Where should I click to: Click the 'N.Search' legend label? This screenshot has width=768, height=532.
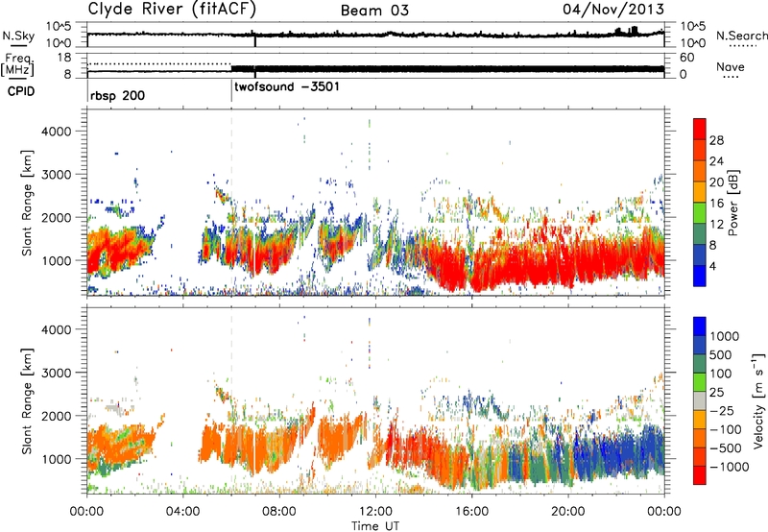(x=741, y=36)
